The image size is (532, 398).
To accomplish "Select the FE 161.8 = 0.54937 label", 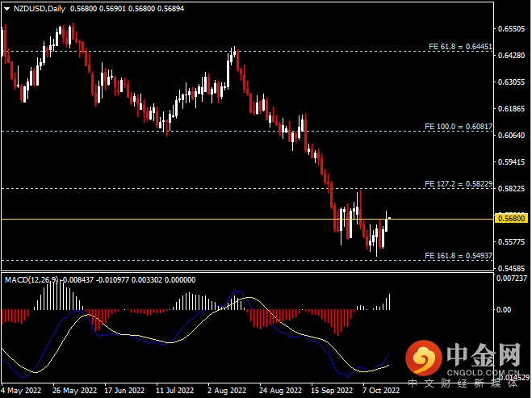I will (458, 255).
